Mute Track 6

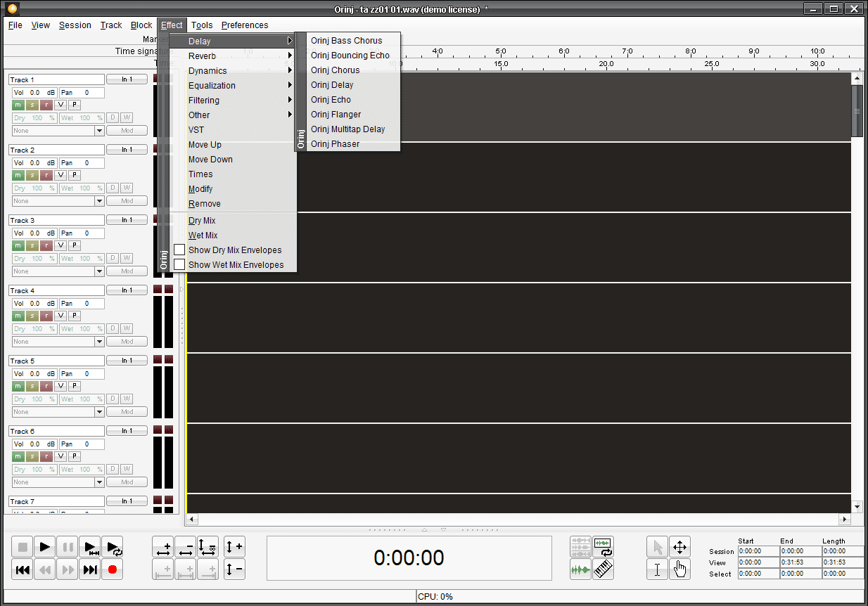pyautogui.click(x=18, y=456)
